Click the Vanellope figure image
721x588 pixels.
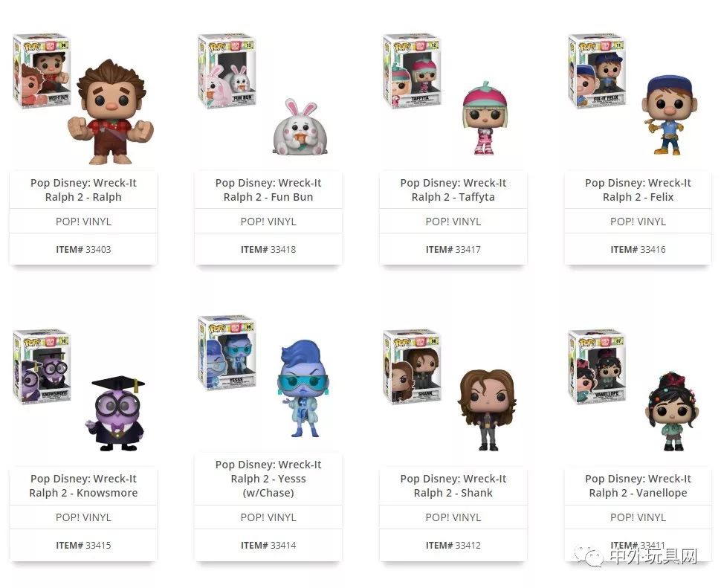tap(673, 410)
